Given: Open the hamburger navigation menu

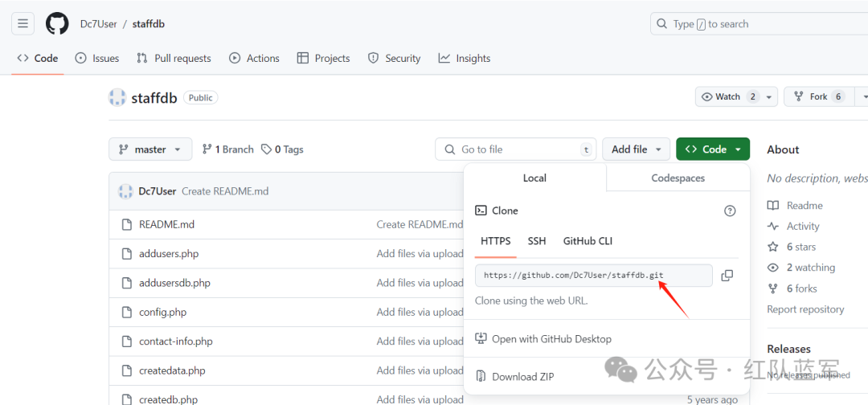Looking at the screenshot, I should pyautogui.click(x=23, y=24).
